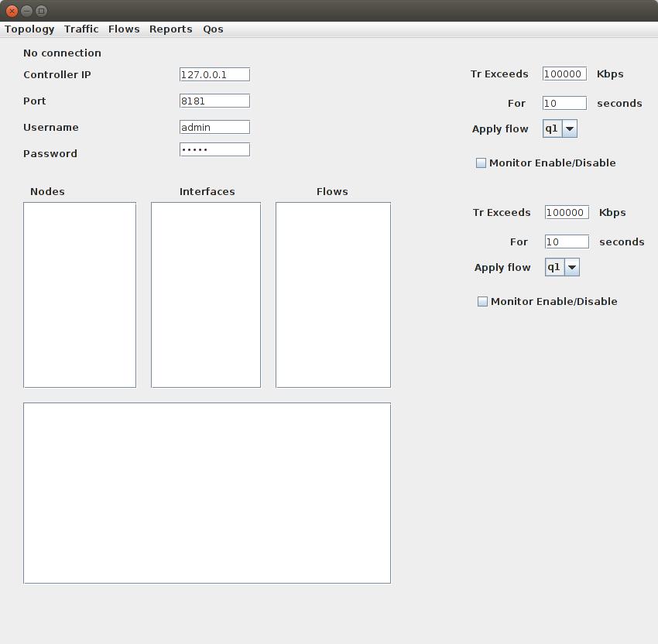Open the Topology menu

pyautogui.click(x=29, y=29)
